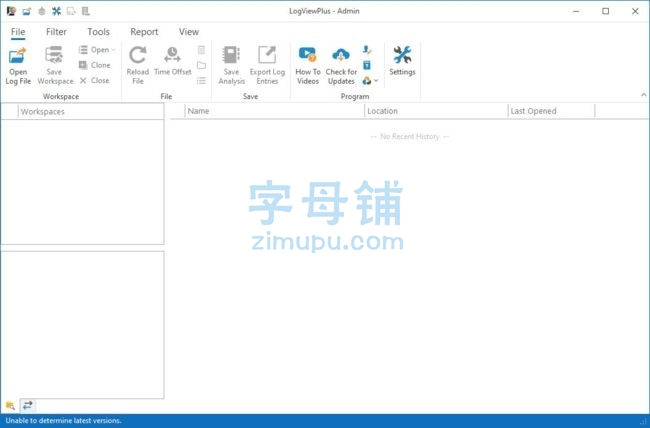Click the Close workspace button
Screen dimensions: 650x428
click(x=95, y=80)
